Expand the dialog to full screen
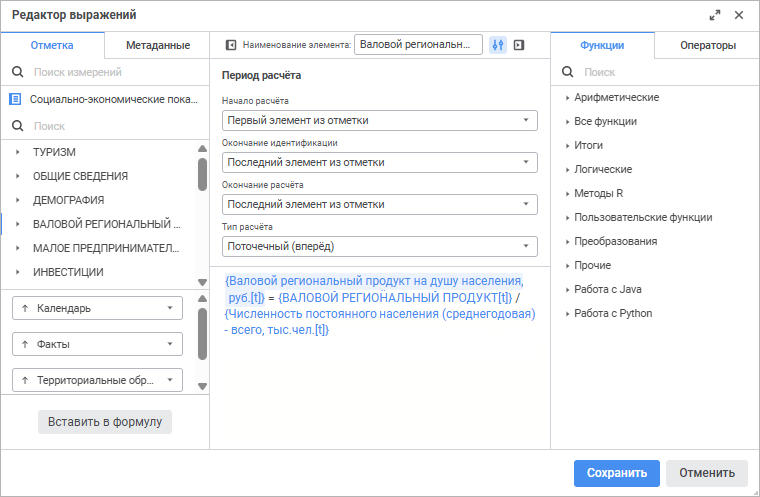Image resolution: width=760 pixels, height=497 pixels. point(715,16)
